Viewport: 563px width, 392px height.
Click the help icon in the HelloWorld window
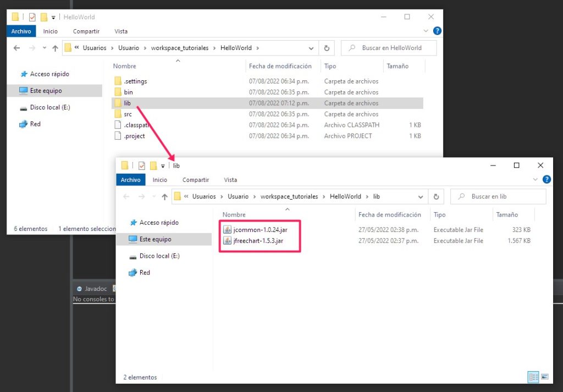click(437, 31)
